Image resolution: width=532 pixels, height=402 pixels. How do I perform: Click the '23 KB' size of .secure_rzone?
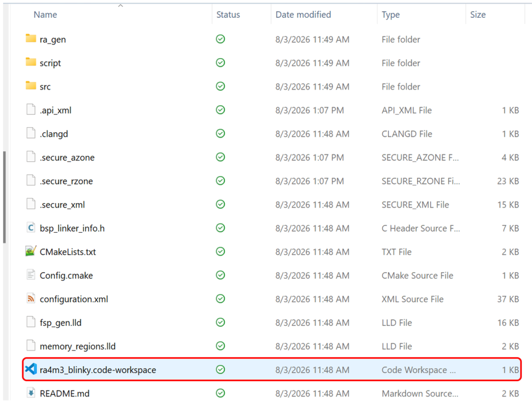[x=508, y=182]
